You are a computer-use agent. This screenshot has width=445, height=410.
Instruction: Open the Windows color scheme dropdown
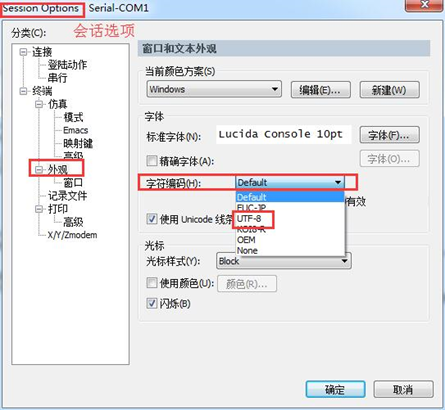(214, 89)
